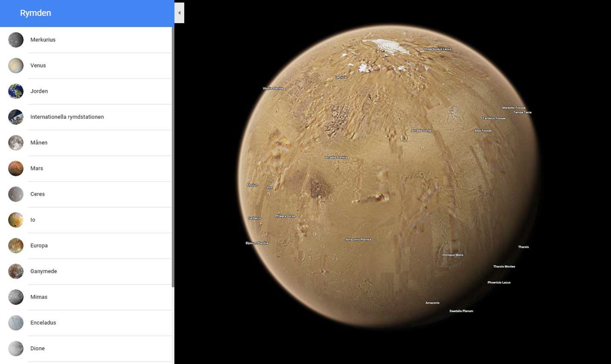
Task: Open the Olympus Mons label on Mars
Action: [452, 255]
